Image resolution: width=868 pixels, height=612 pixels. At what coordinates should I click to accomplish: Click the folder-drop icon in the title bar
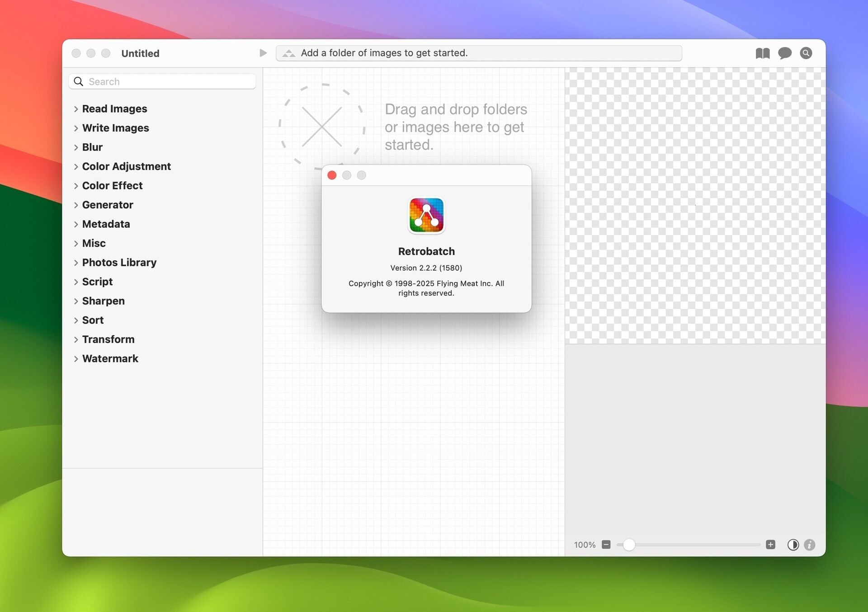[x=288, y=53]
